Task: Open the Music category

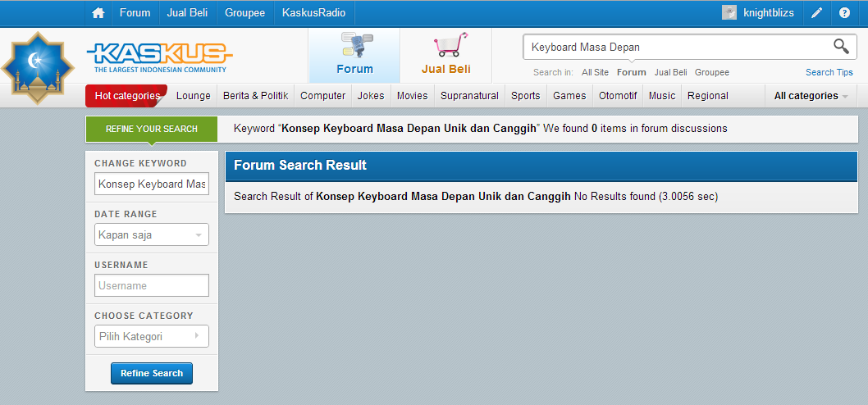Action: coord(662,96)
